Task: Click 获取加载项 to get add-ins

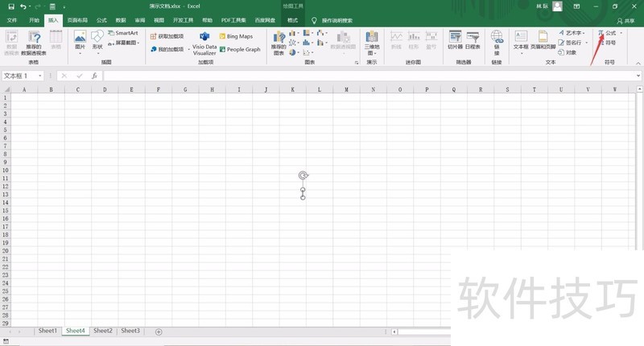Action: [x=167, y=36]
